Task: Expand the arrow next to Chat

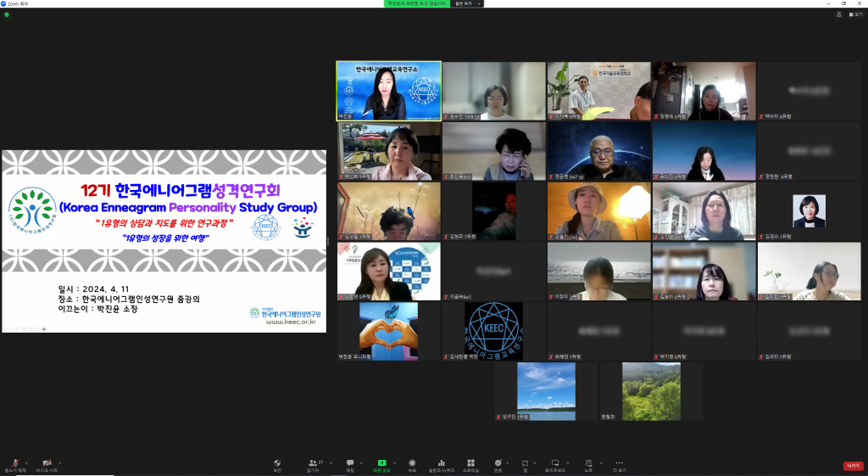Action: 361,462
